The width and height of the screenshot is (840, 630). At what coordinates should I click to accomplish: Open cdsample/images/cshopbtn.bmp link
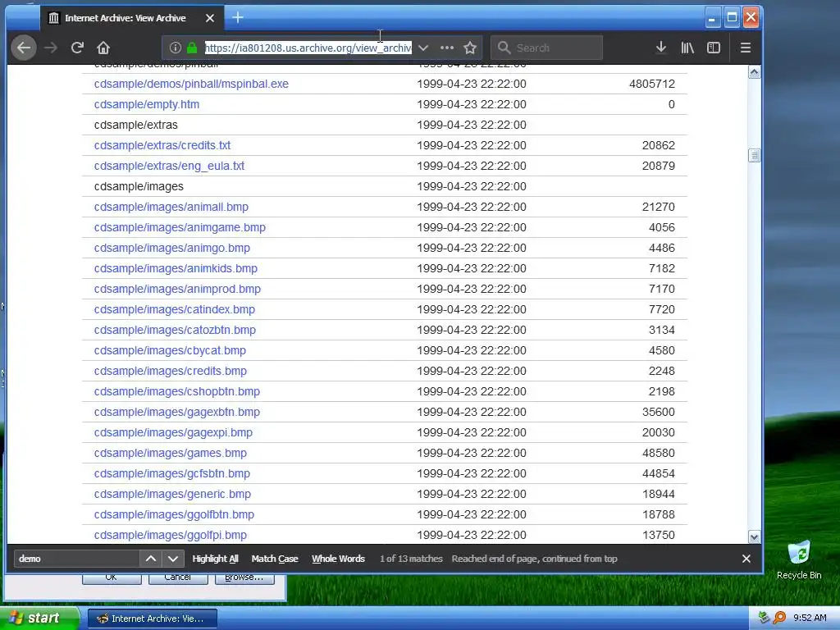177,391
